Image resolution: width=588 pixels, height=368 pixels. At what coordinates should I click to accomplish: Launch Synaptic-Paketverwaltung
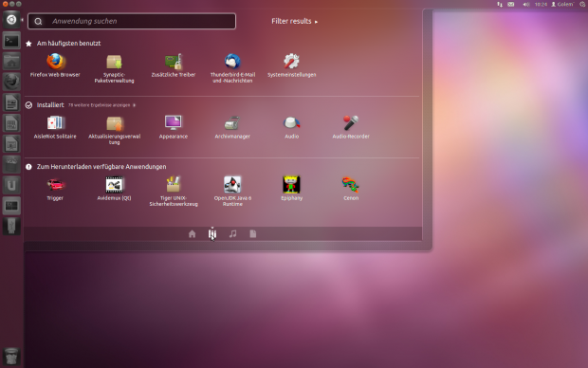point(114,68)
